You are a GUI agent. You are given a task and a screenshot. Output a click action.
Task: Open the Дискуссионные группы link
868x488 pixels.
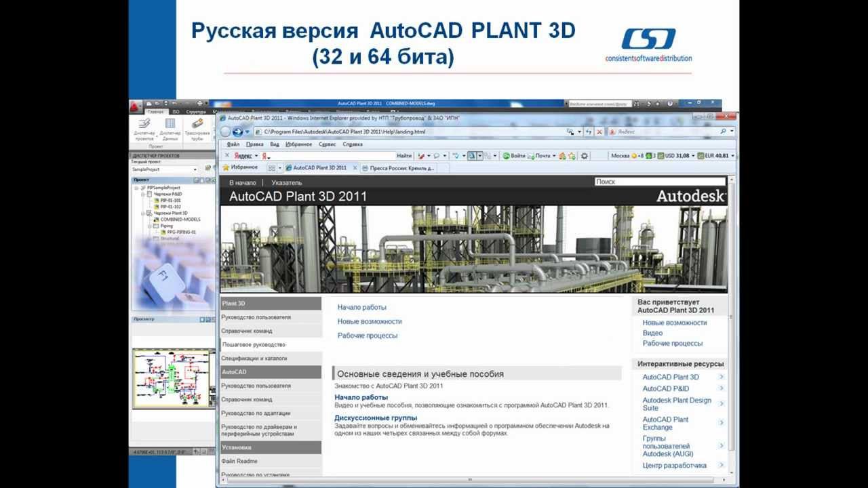click(x=376, y=418)
